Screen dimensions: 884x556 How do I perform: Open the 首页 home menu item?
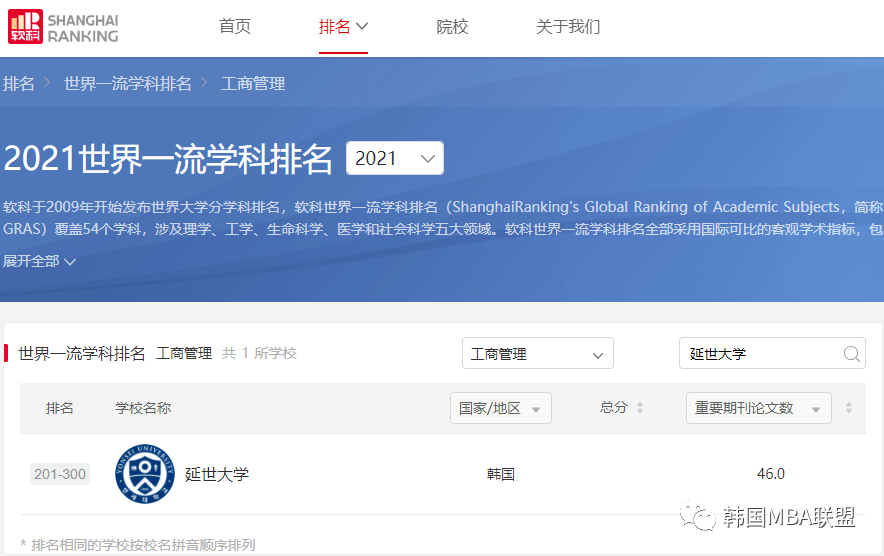pos(235,27)
